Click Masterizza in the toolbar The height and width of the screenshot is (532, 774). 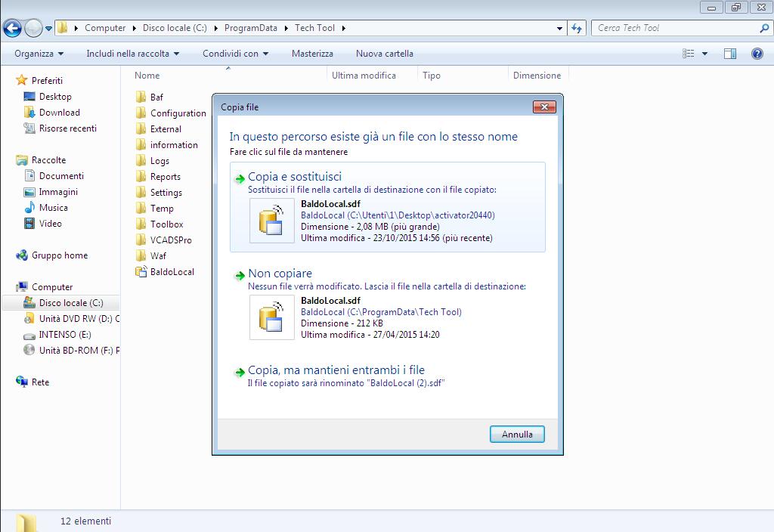[312, 54]
